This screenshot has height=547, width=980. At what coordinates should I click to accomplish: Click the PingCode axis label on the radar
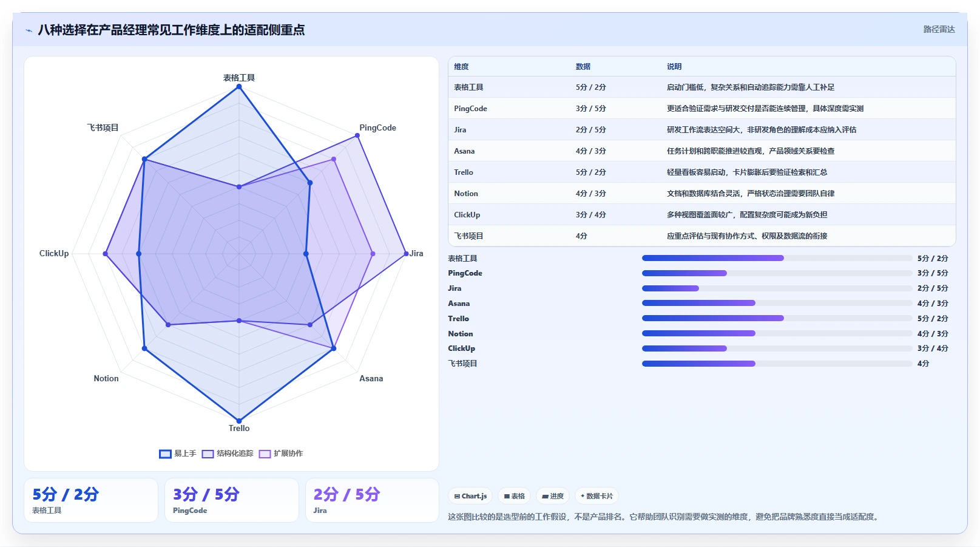tap(377, 127)
